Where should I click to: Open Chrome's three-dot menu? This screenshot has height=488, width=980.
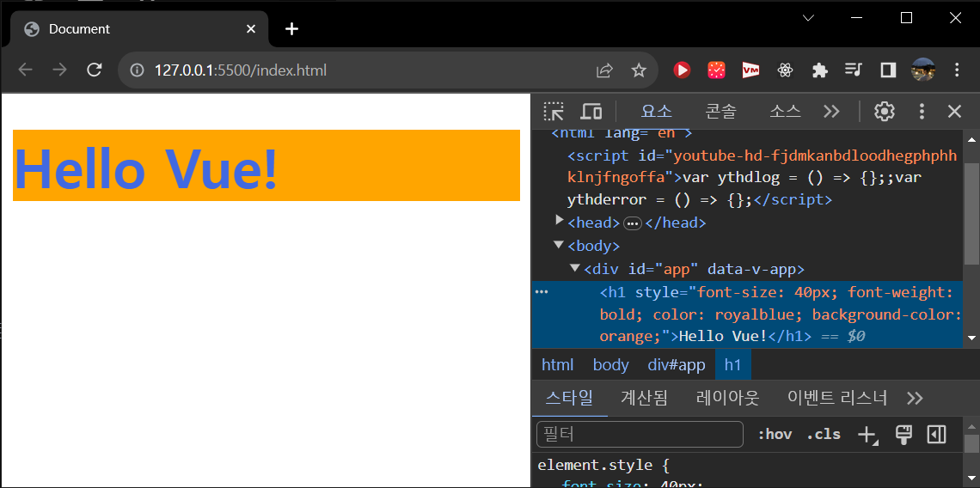click(957, 70)
